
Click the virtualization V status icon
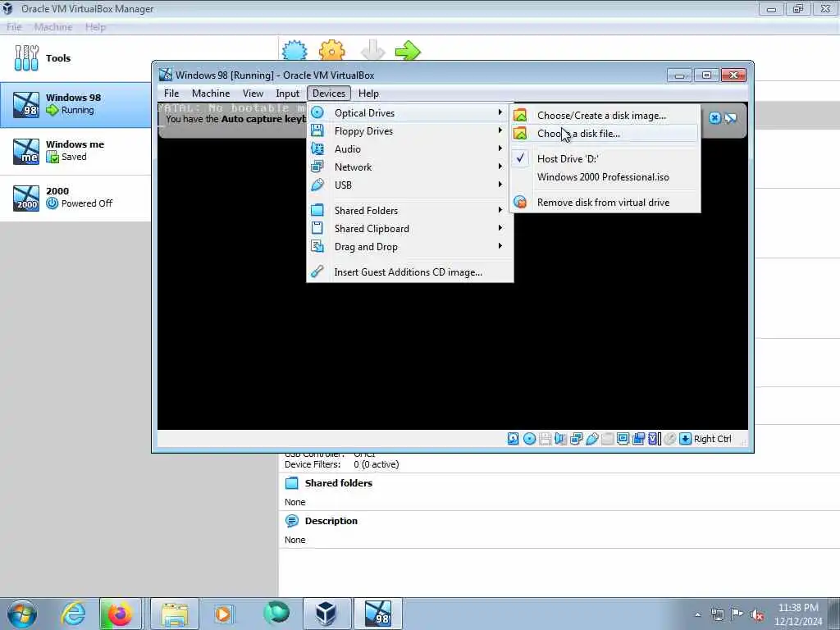coord(654,439)
